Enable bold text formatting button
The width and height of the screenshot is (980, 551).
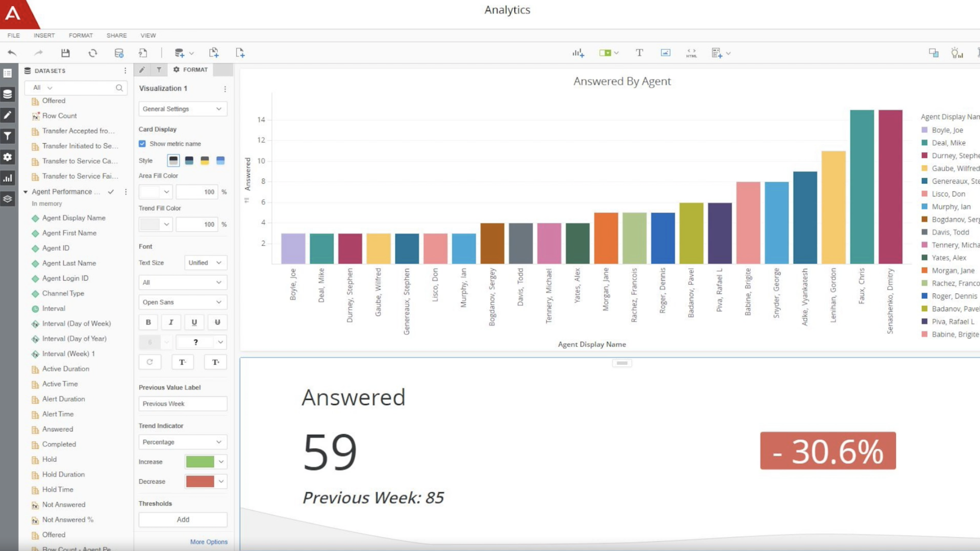point(148,322)
